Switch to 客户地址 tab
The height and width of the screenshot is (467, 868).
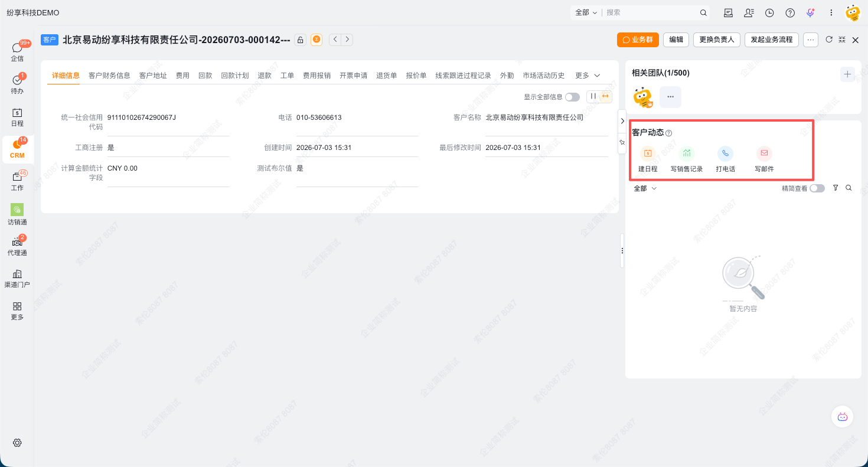[x=153, y=76]
